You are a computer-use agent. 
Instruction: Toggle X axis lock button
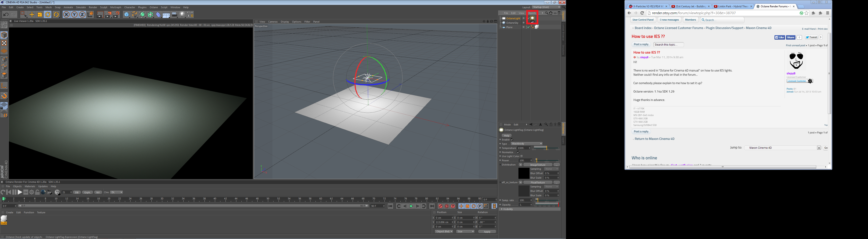66,15
